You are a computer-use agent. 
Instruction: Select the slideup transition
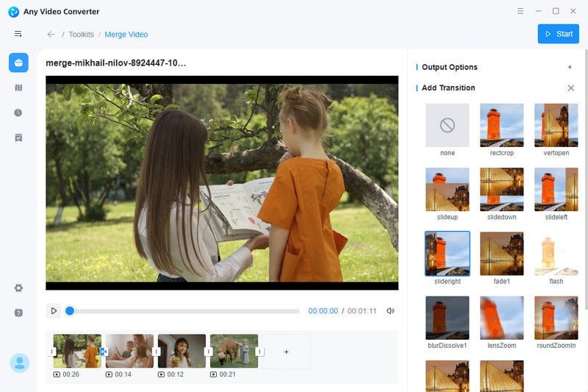pyautogui.click(x=448, y=190)
